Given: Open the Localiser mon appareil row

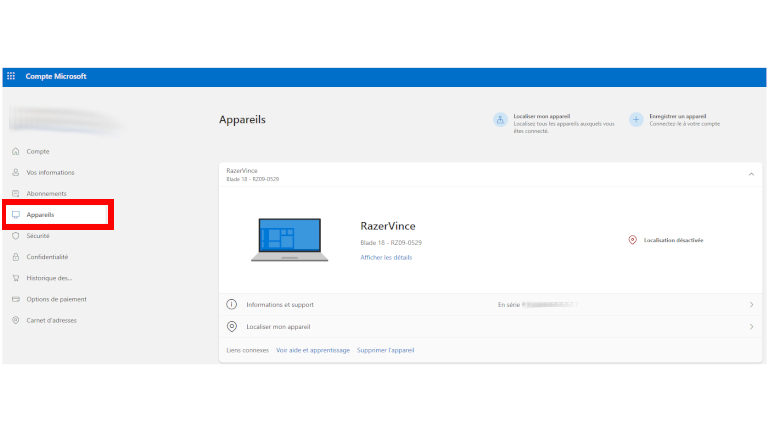Looking at the screenshot, I should tap(490, 327).
